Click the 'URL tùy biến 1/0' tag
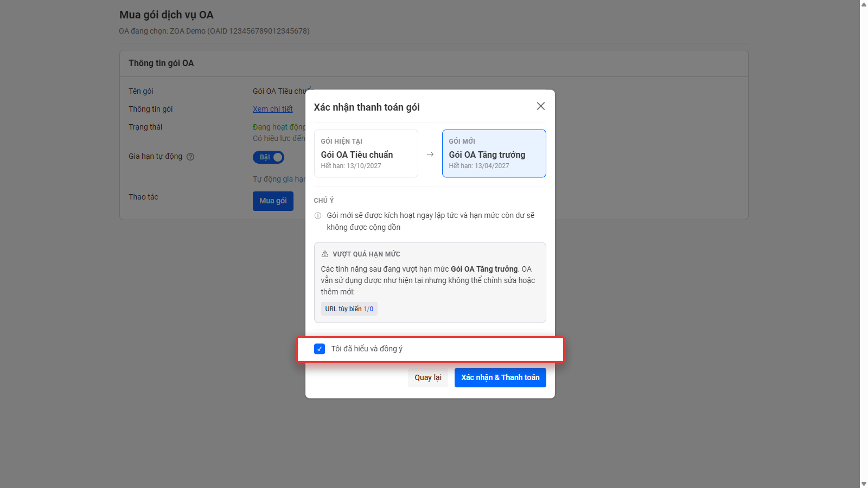The image size is (868, 488). coord(349,309)
